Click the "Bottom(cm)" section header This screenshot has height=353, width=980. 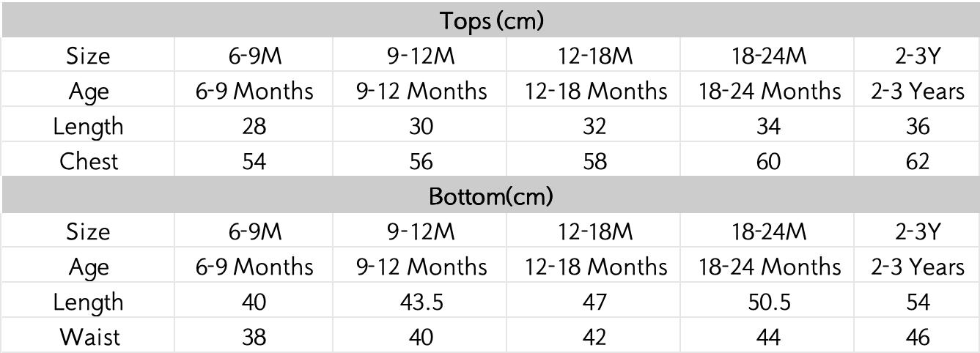tap(490, 196)
